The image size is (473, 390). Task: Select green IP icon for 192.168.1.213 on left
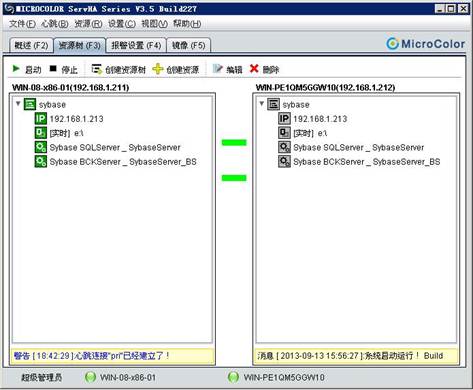[x=41, y=118]
